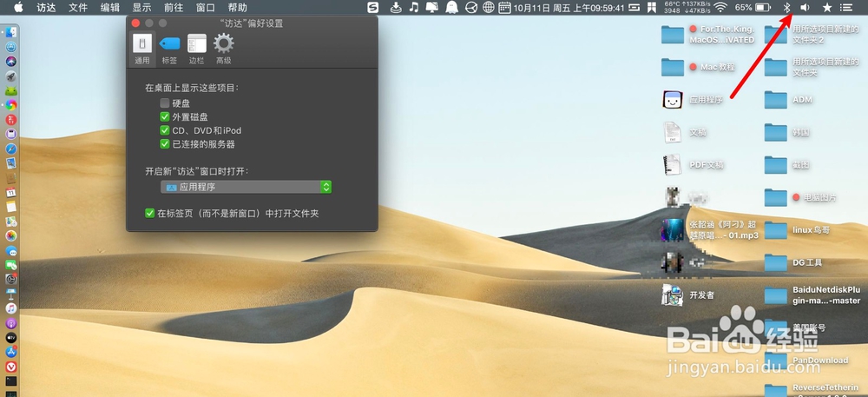Open Apple Music from the Dock

(11, 308)
